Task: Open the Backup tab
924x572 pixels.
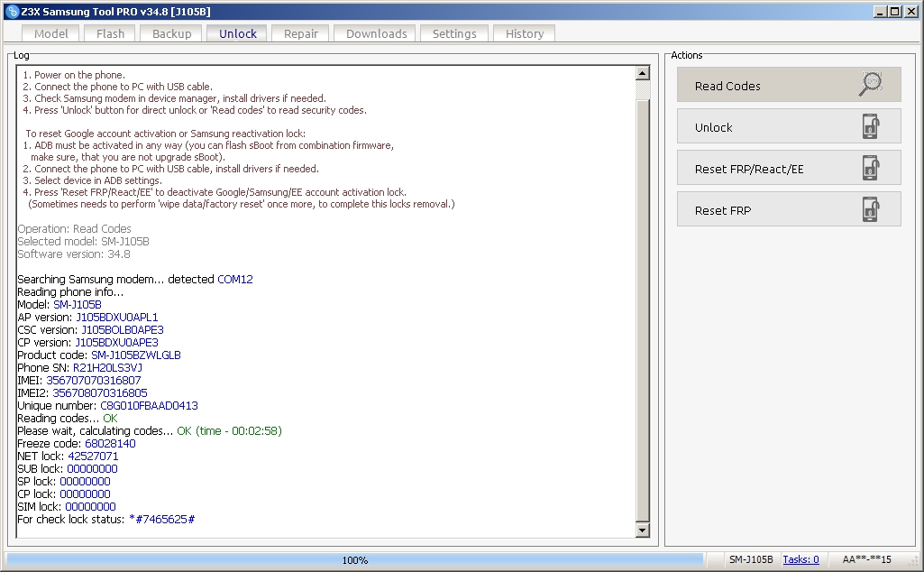Action: tap(171, 33)
